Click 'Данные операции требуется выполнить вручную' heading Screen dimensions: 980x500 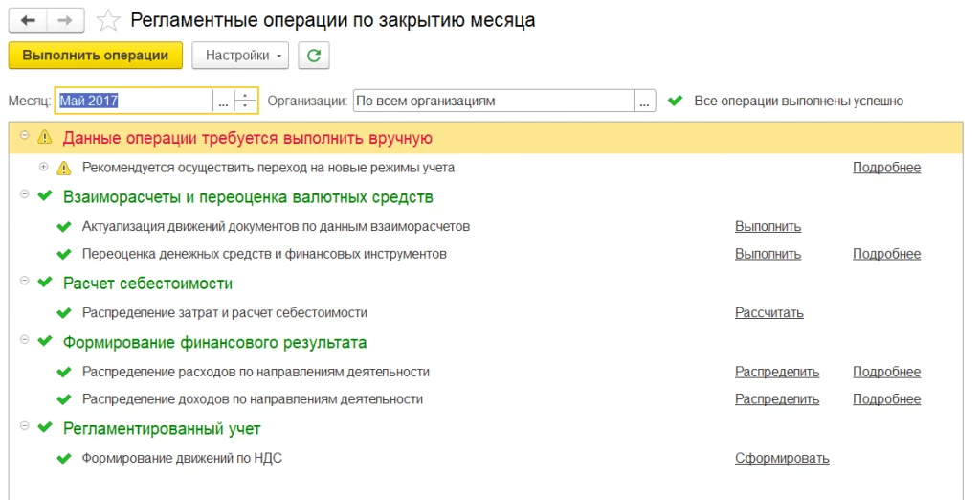click(247, 138)
